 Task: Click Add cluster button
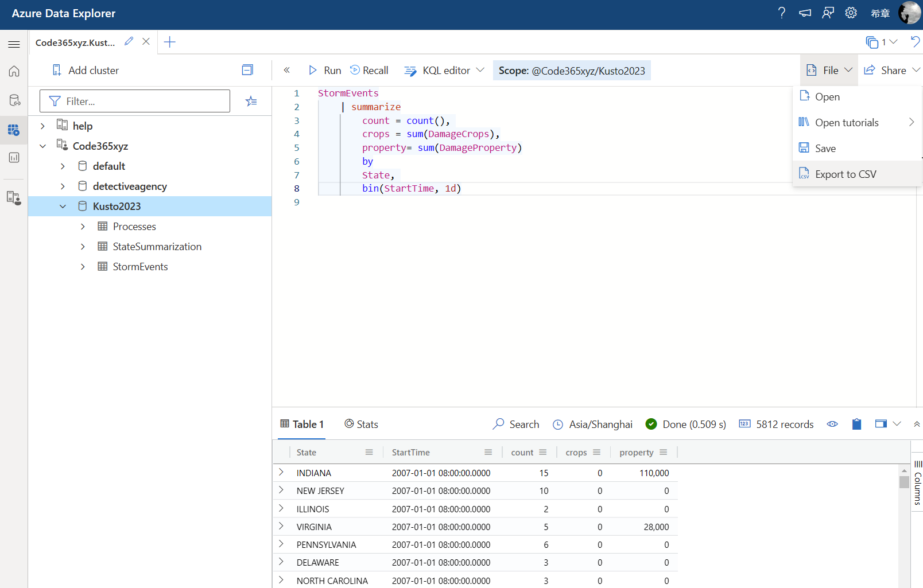tap(86, 71)
